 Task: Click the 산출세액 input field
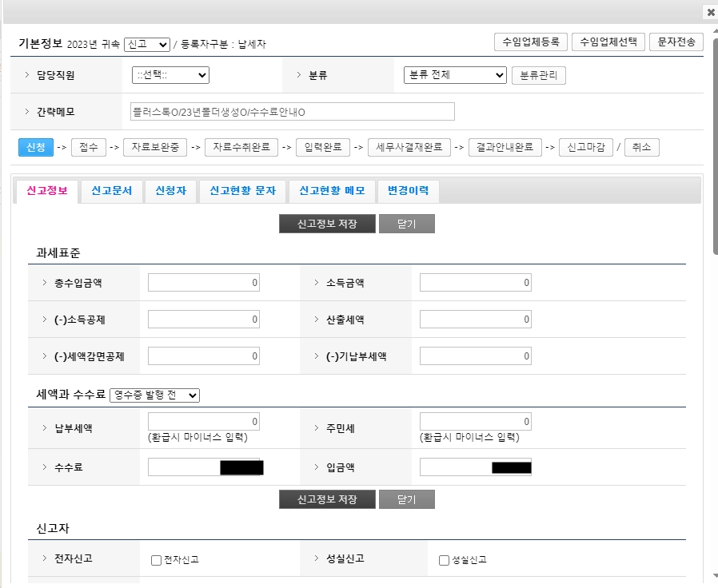(475, 320)
